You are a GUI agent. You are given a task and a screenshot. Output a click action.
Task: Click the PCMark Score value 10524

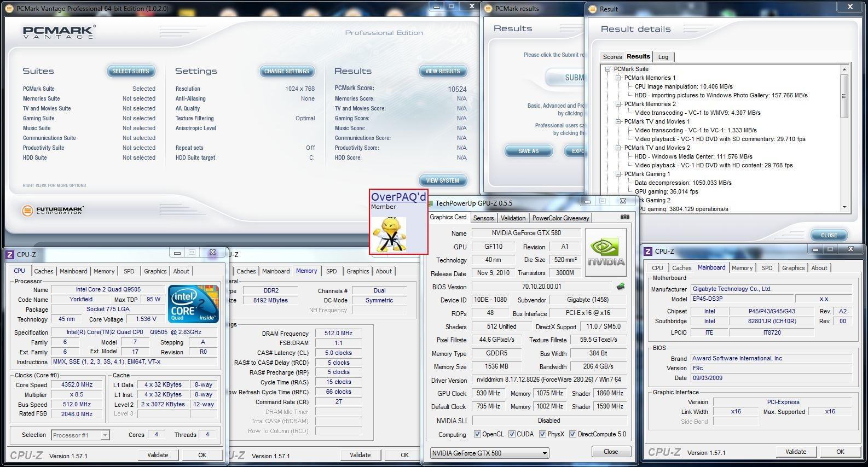point(457,89)
